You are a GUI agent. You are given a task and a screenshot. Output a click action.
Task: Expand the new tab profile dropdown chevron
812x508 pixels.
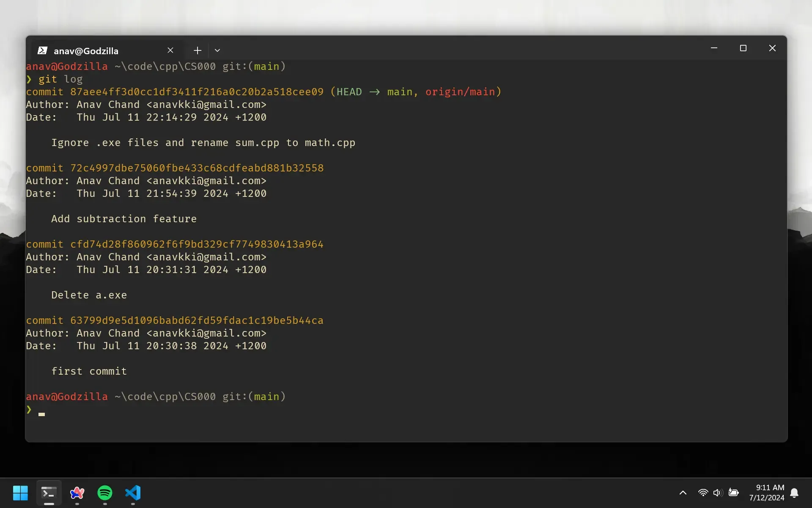tap(217, 50)
